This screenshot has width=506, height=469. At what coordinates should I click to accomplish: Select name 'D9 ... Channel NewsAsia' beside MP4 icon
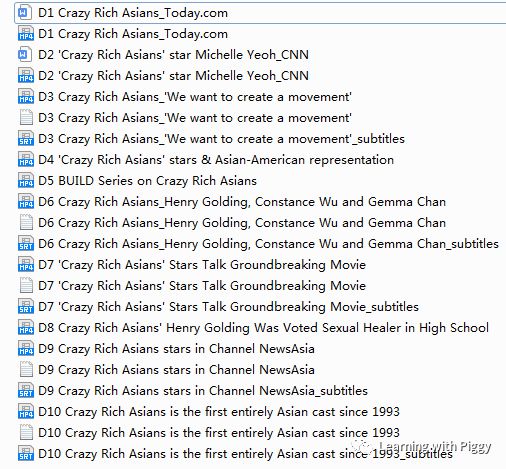176,349
